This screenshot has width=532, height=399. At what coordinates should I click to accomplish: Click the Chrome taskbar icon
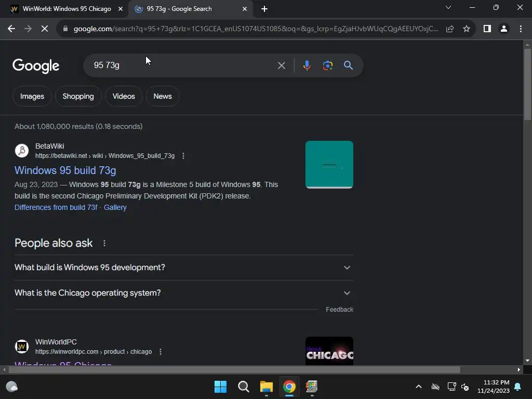pos(289,387)
